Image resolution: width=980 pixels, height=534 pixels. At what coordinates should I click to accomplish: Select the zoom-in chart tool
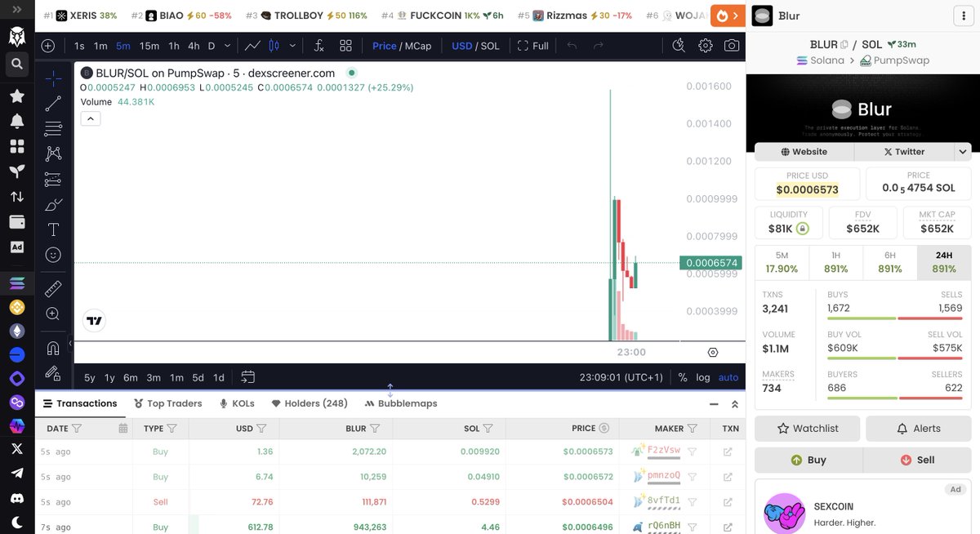point(53,314)
